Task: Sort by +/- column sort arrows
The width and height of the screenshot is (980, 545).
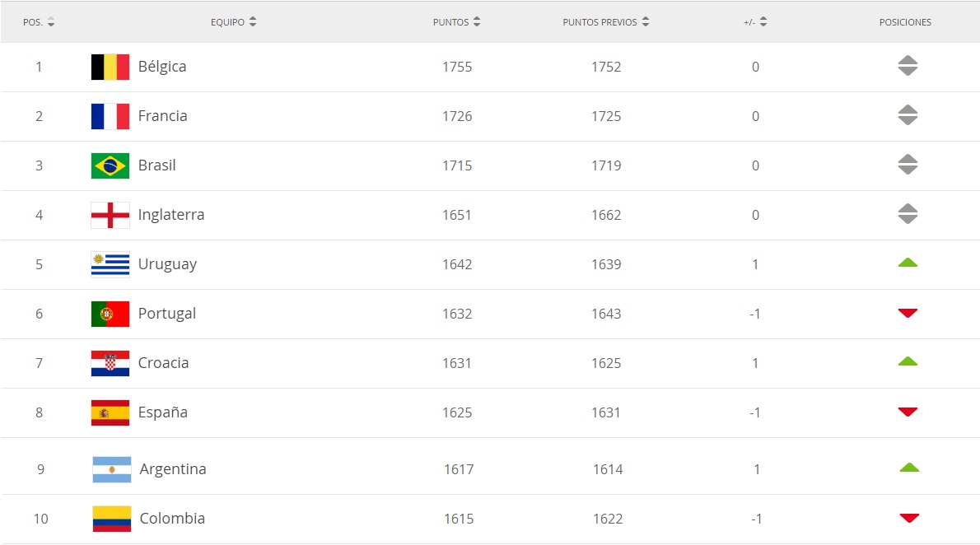Action: 763,22
